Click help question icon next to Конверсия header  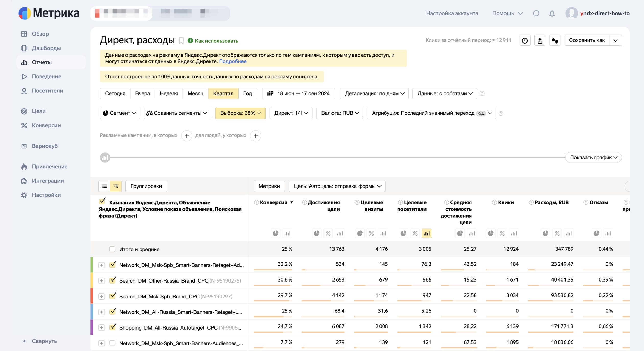[x=256, y=202]
